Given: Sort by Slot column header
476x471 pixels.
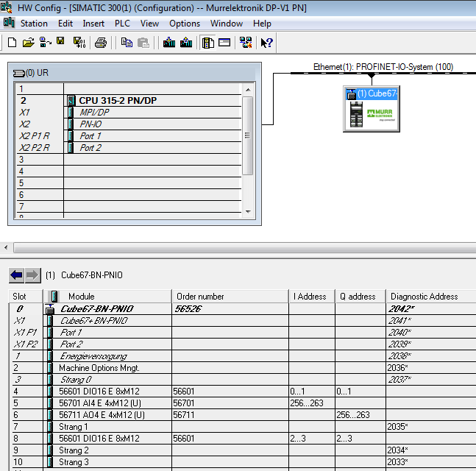Looking at the screenshot, I should click(26, 297).
